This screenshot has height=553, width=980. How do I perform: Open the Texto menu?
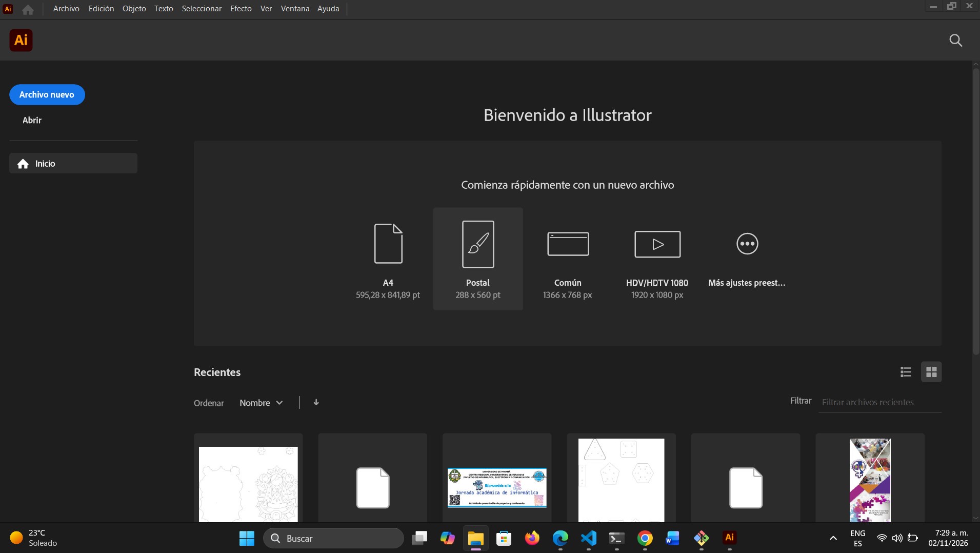tap(164, 9)
